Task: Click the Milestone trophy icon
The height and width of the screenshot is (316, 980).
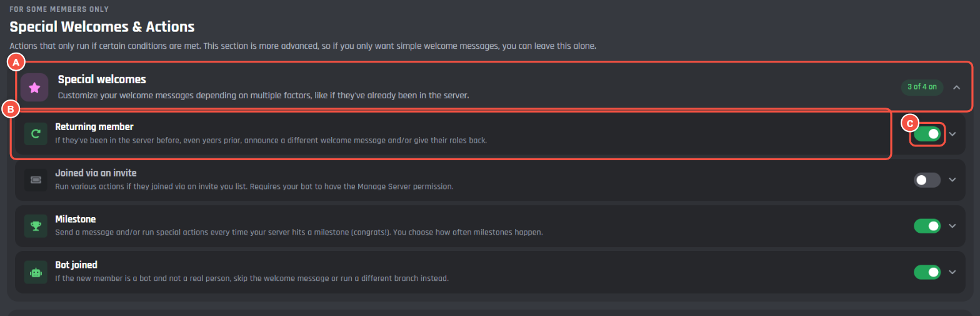Action: pyautogui.click(x=36, y=226)
